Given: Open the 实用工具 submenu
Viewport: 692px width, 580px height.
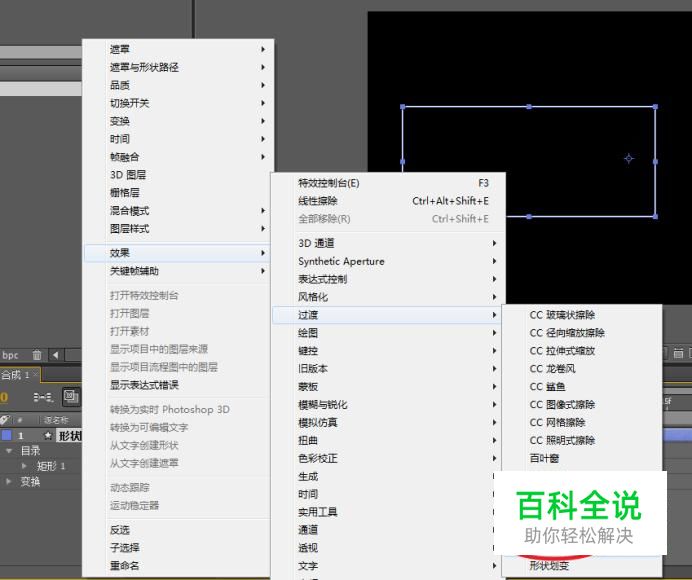Looking at the screenshot, I should click(x=384, y=512).
